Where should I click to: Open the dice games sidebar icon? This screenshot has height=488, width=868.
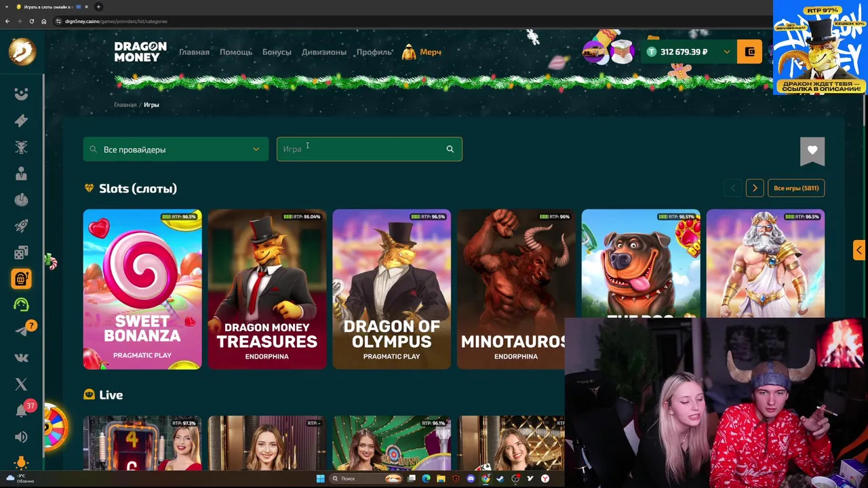[21, 253]
